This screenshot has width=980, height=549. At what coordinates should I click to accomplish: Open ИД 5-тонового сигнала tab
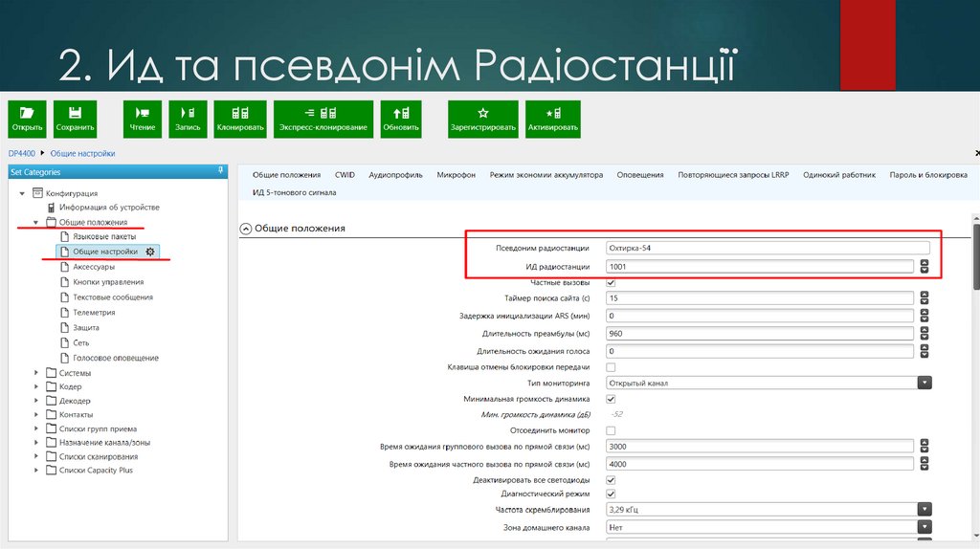point(295,192)
